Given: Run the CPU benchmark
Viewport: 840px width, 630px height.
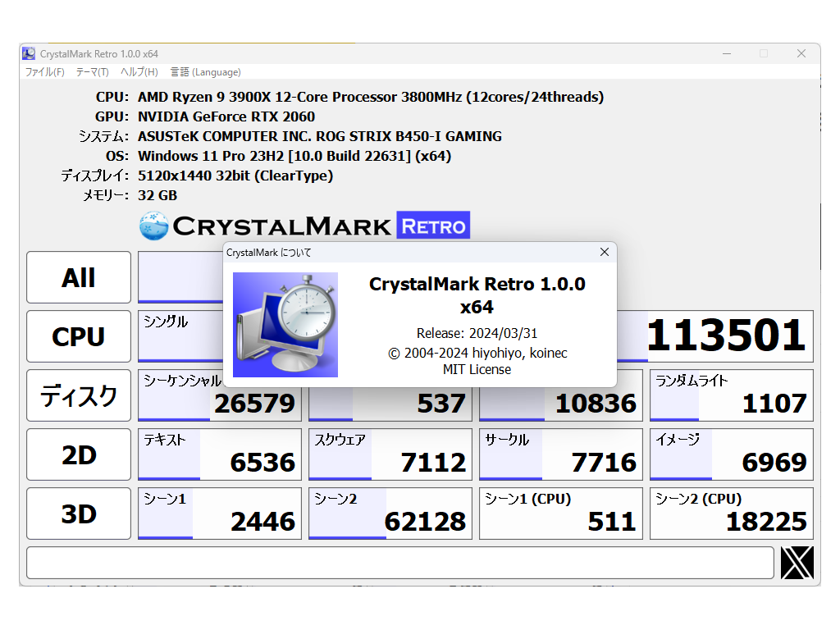Looking at the screenshot, I should (78, 336).
